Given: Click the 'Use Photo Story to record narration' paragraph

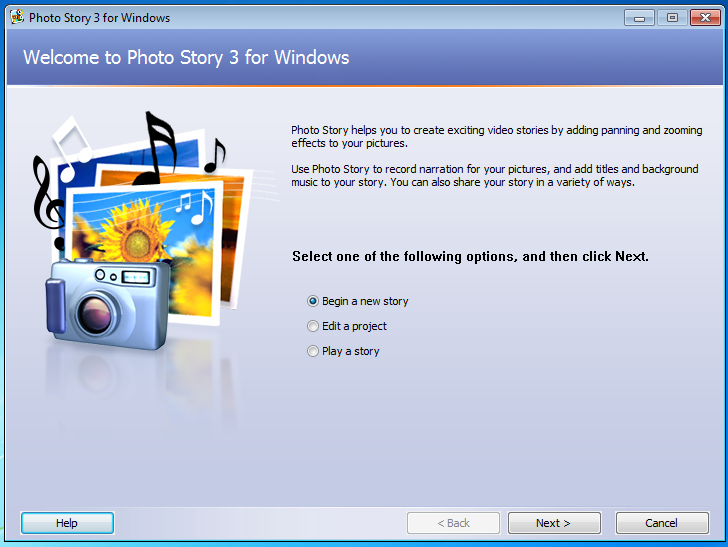Looking at the screenshot, I should tap(495, 176).
